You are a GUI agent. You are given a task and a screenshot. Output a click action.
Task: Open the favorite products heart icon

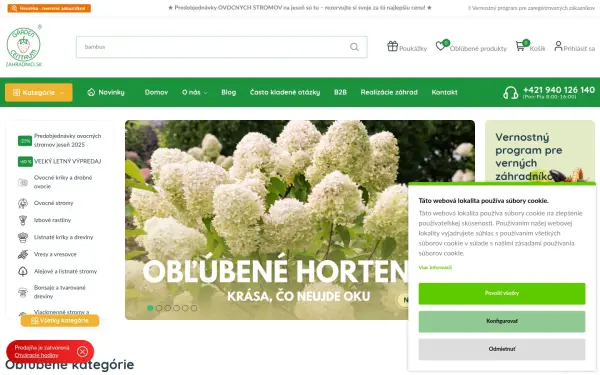pyautogui.click(x=441, y=46)
